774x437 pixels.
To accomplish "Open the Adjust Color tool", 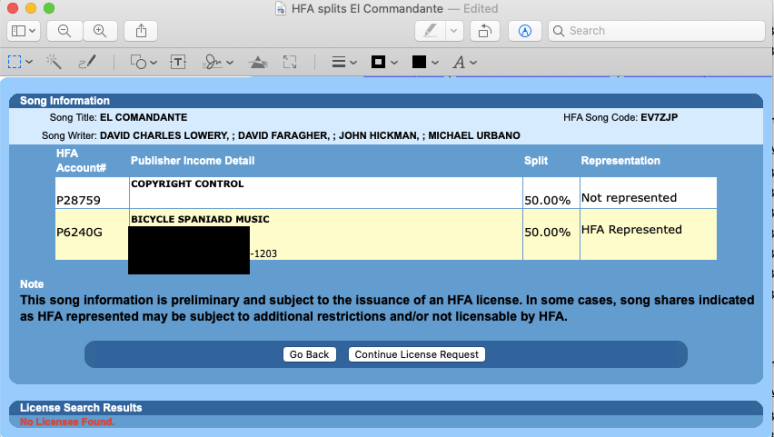I will (x=257, y=62).
